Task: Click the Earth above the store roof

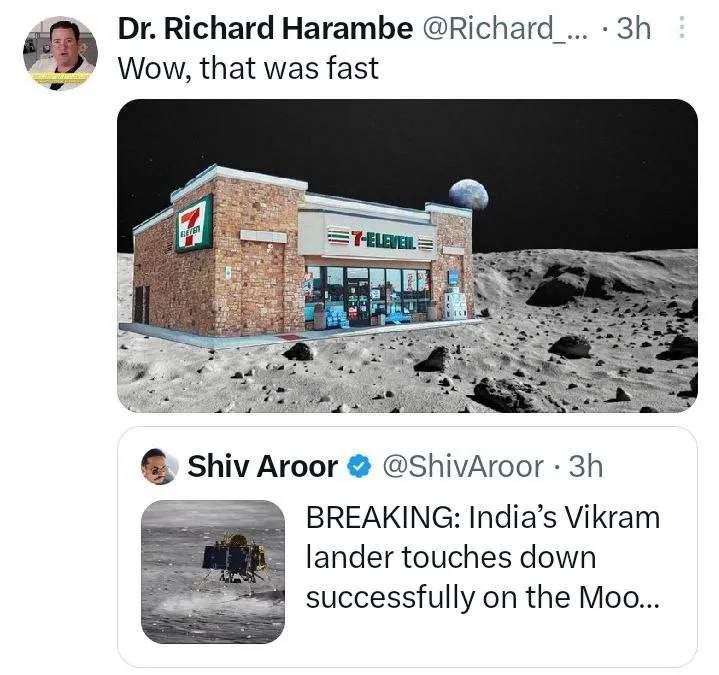Action: click(469, 194)
